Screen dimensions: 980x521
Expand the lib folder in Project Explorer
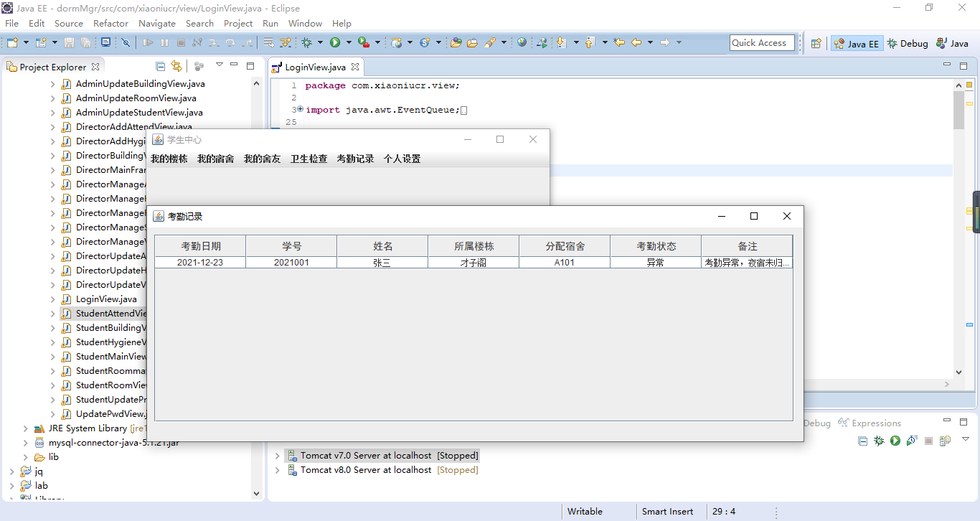click(x=26, y=457)
